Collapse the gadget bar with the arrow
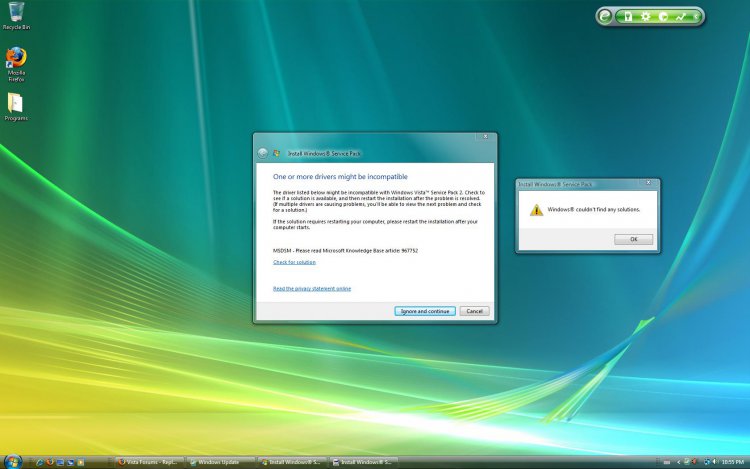 point(696,17)
